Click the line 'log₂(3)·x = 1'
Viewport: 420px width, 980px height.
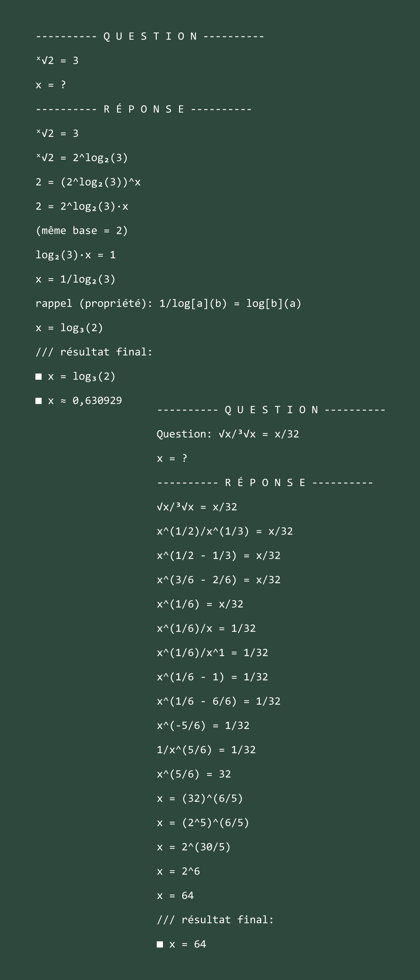[x=76, y=255]
